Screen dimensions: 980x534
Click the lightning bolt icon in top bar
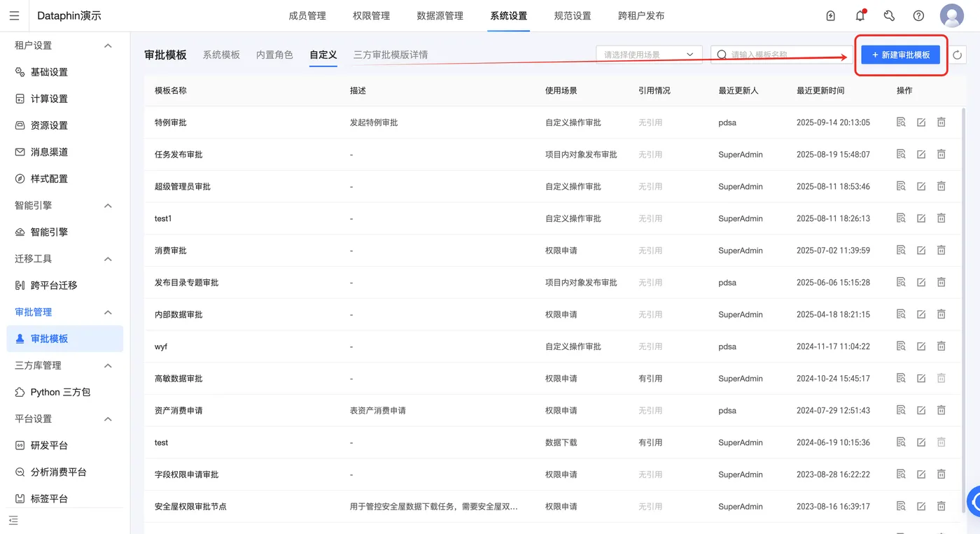click(831, 15)
